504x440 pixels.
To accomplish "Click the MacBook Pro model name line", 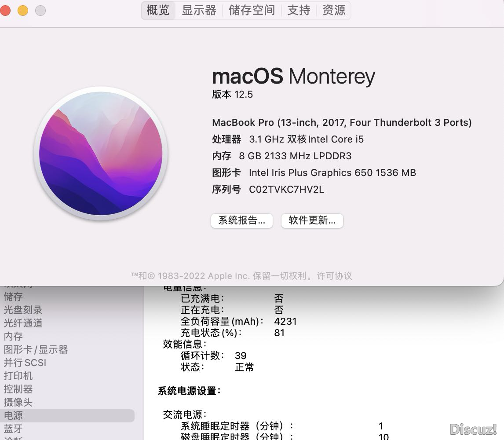I will tap(342, 123).
